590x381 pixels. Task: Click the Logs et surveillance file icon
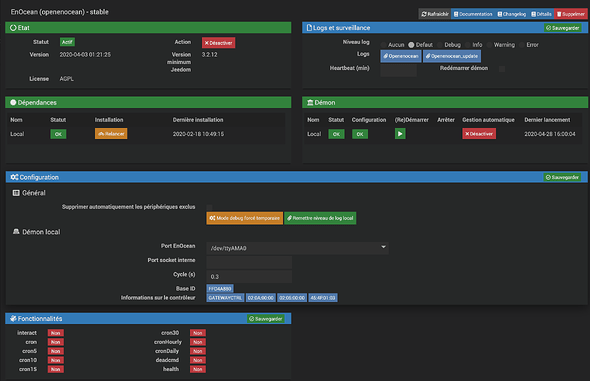tap(309, 28)
